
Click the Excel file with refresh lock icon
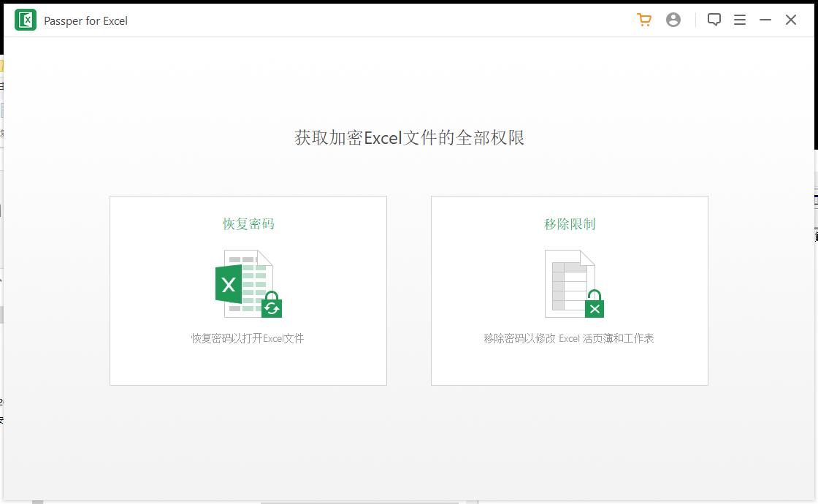(248, 283)
